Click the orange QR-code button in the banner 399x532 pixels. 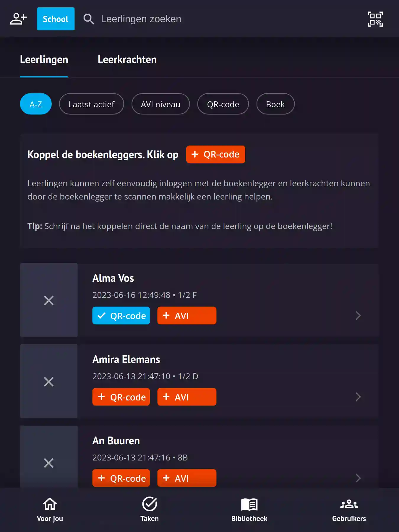[215, 154]
